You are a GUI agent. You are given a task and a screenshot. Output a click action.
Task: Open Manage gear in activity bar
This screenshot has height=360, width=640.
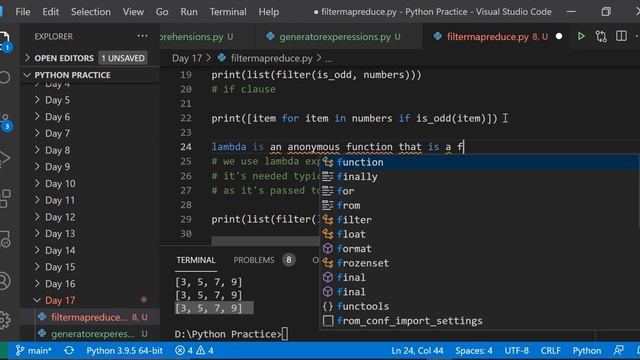pos(5,320)
